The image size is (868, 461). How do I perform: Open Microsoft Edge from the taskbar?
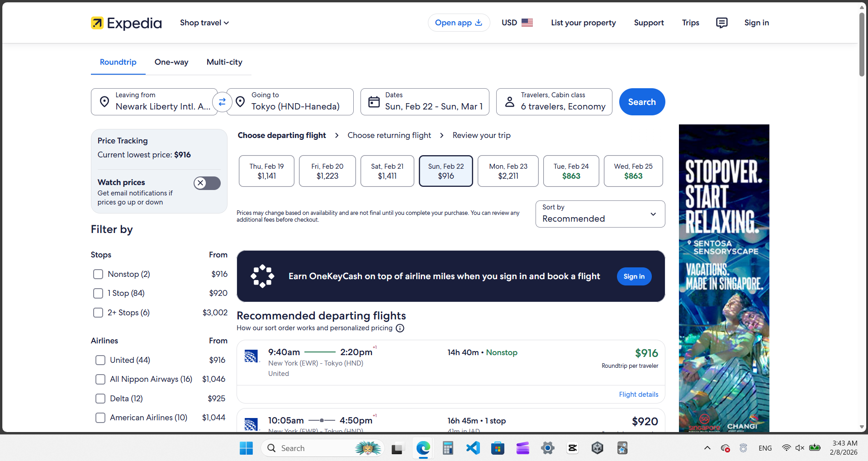tap(423, 448)
